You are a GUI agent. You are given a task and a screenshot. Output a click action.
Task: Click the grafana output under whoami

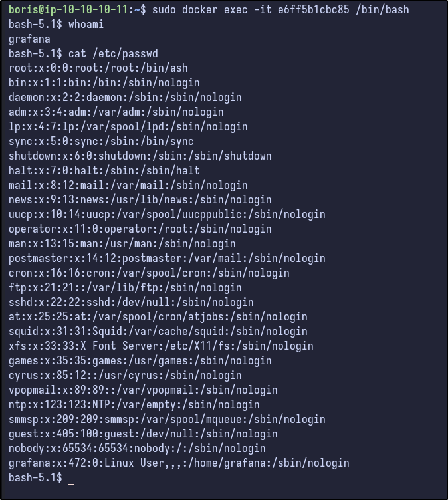coord(29,39)
